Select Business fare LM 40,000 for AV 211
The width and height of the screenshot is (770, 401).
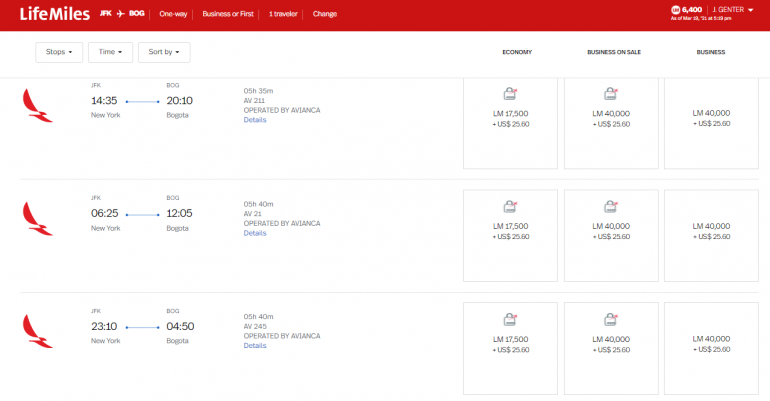click(711, 118)
